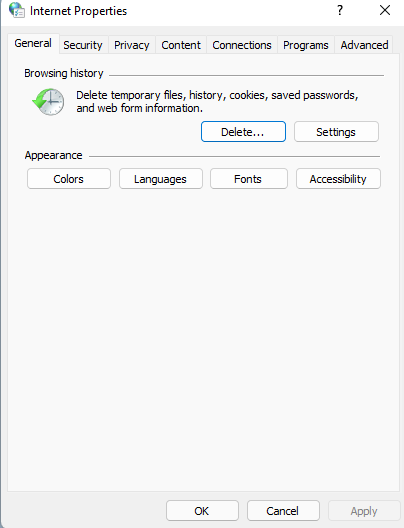
Task: Confirm with the OK button
Action: pos(202,511)
